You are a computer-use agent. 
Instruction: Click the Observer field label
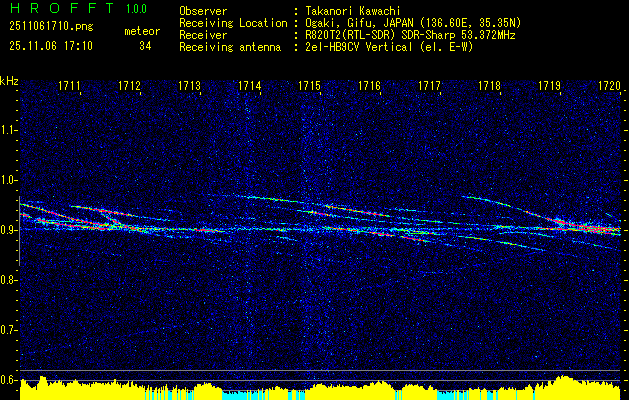203,11
